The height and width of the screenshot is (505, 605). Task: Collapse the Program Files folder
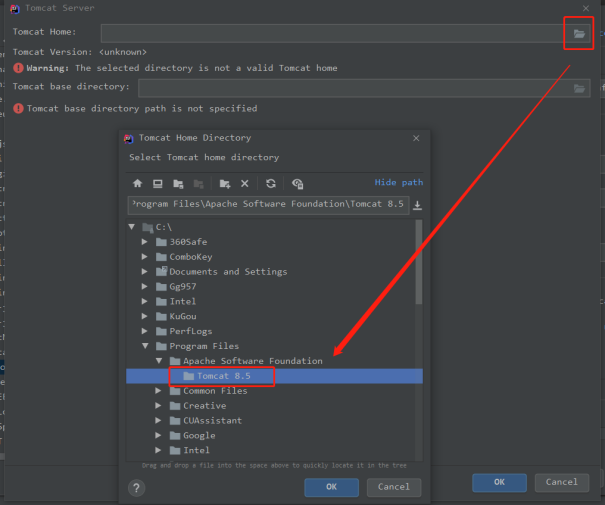pos(145,346)
